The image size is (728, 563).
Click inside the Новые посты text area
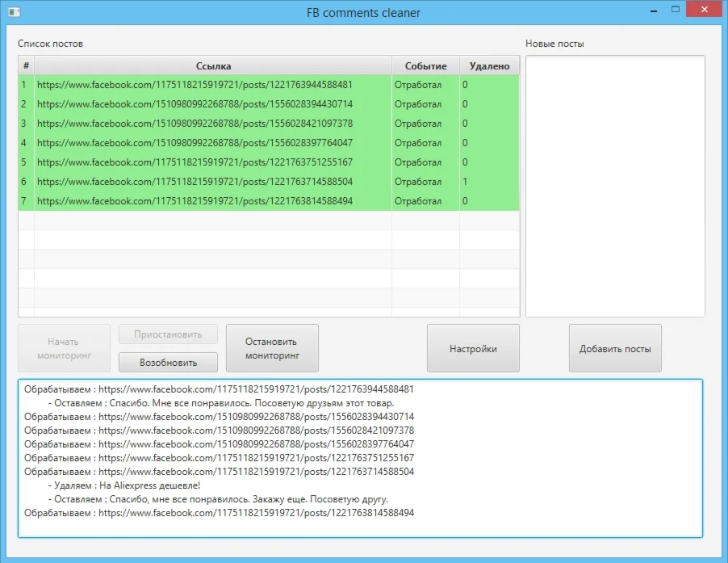click(615, 186)
